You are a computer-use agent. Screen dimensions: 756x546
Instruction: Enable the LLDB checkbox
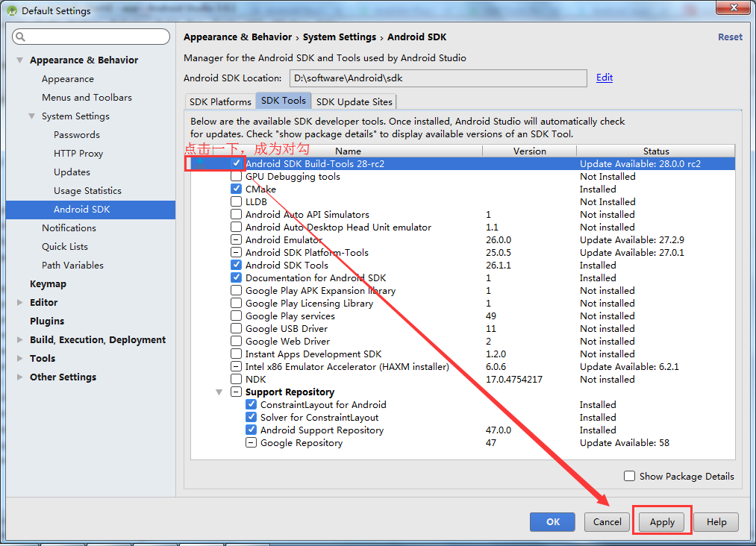[237, 201]
